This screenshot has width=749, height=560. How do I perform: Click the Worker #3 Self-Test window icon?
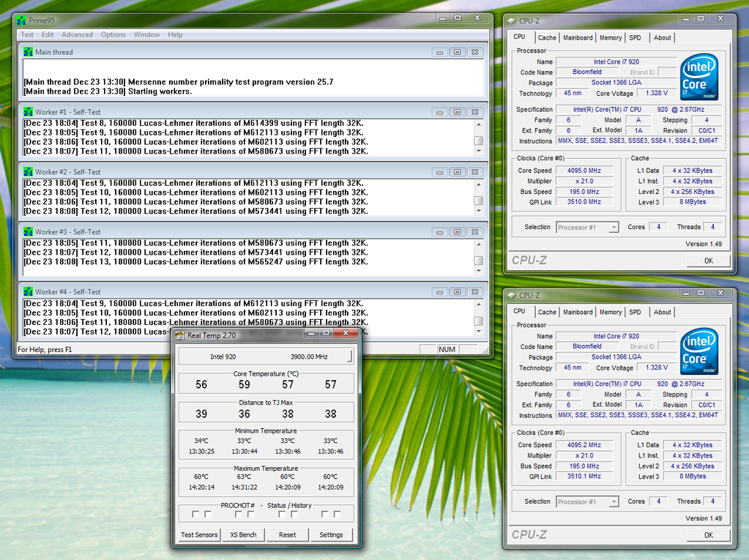coord(28,231)
